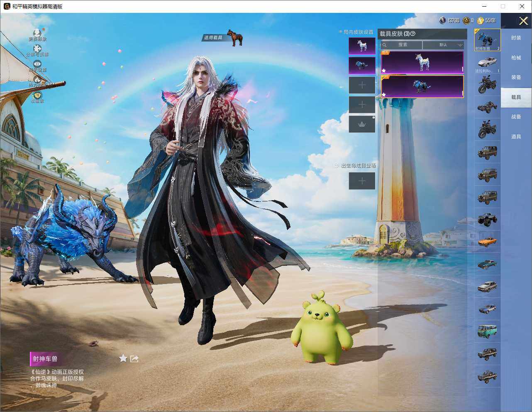
Task: Select the orange muscle car vehicle
Action: 488,241
